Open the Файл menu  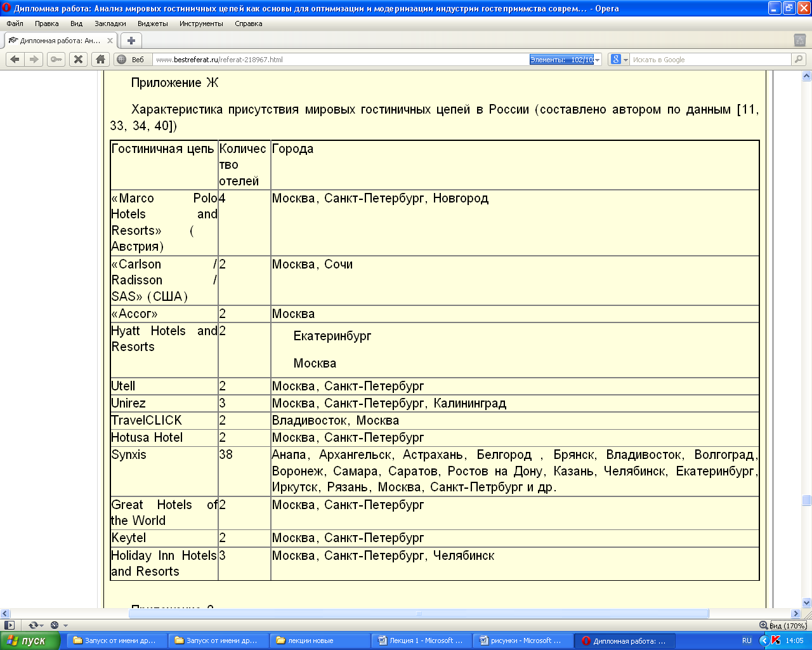[x=15, y=23]
